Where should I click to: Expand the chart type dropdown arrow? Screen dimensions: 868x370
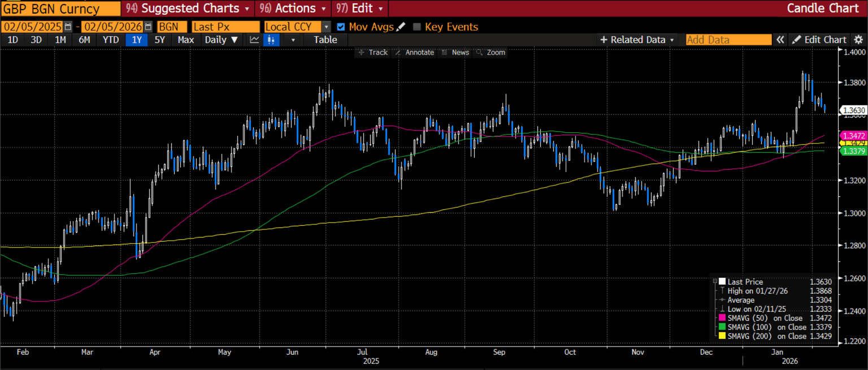[293, 40]
